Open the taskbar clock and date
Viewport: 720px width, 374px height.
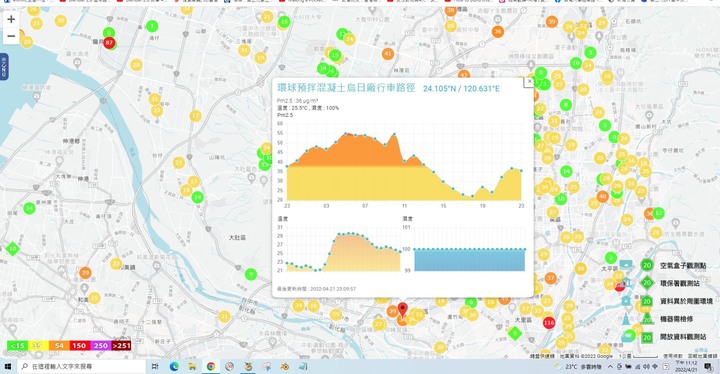(x=686, y=367)
